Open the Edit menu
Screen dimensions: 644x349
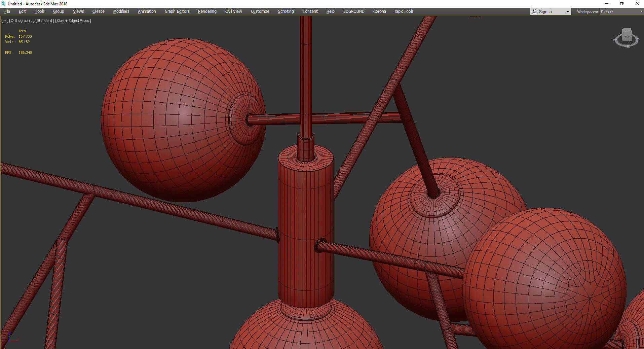coord(22,11)
